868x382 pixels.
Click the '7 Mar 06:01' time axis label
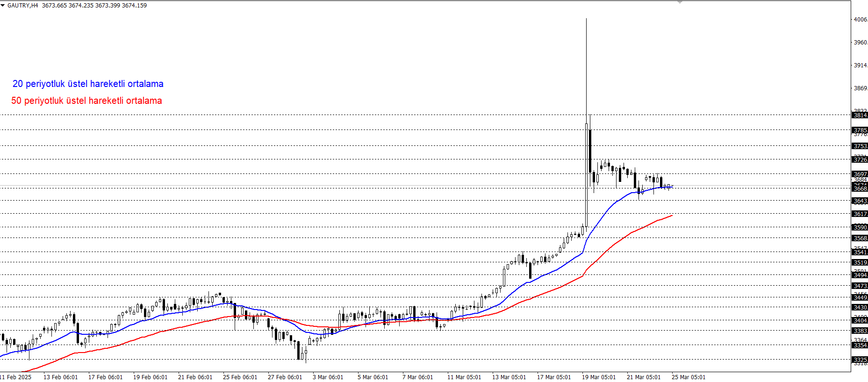tap(417, 377)
